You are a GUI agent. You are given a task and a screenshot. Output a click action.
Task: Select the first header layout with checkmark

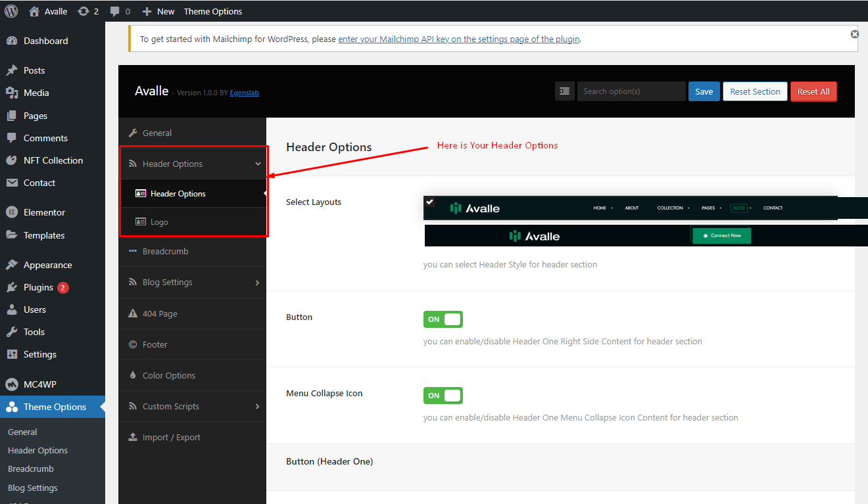(630, 208)
